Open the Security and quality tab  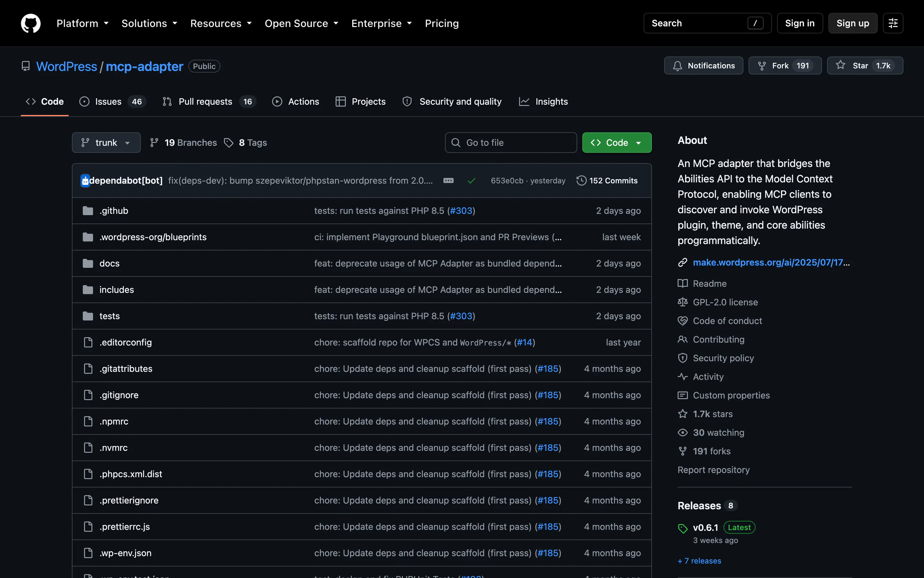click(x=452, y=102)
